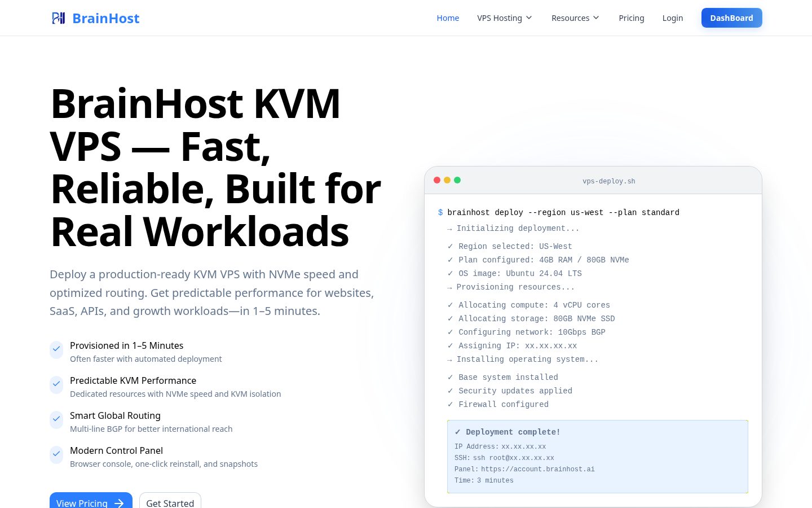Image resolution: width=812 pixels, height=508 pixels.
Task: Click the 'Smart Global Routing' title
Action: (115, 415)
